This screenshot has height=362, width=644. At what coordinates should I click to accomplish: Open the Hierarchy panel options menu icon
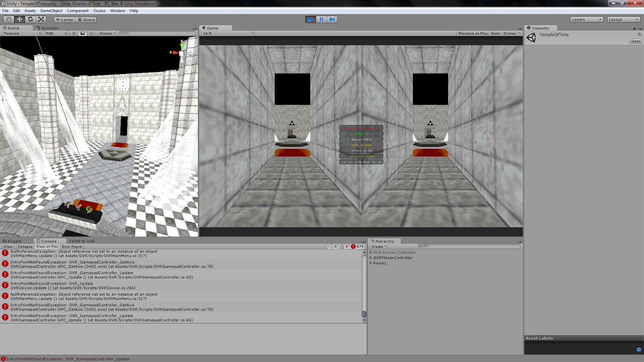(520, 242)
